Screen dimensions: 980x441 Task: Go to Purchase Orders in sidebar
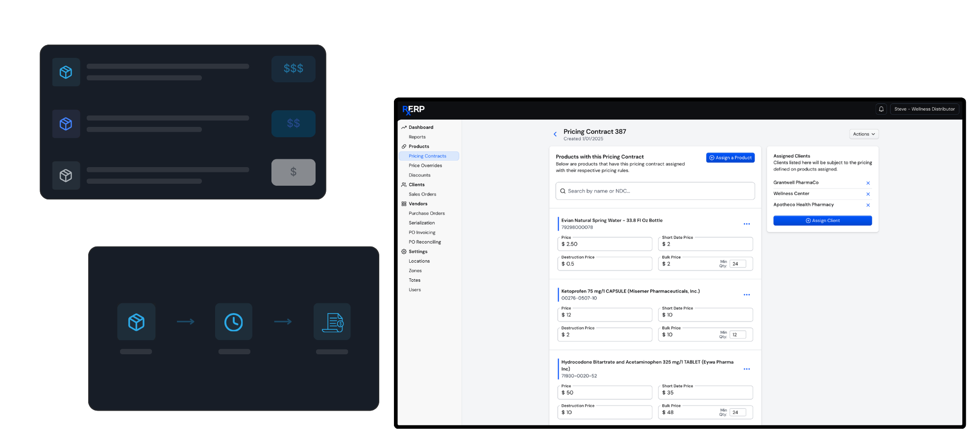(x=427, y=214)
